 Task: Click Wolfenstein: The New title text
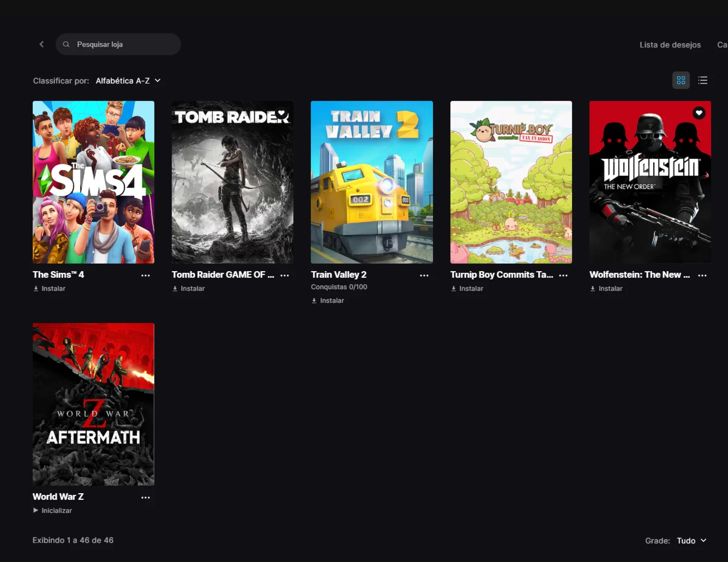(640, 275)
